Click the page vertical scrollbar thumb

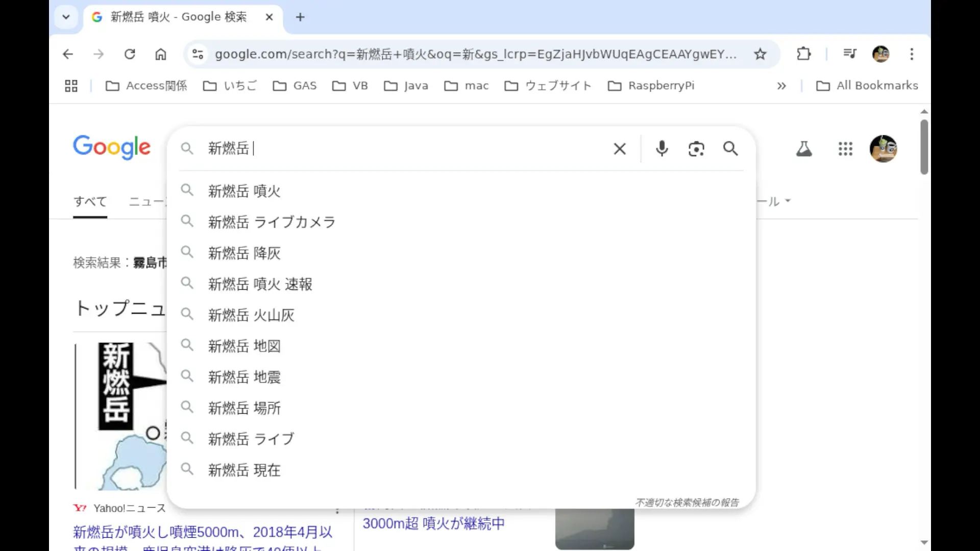pyautogui.click(x=924, y=147)
